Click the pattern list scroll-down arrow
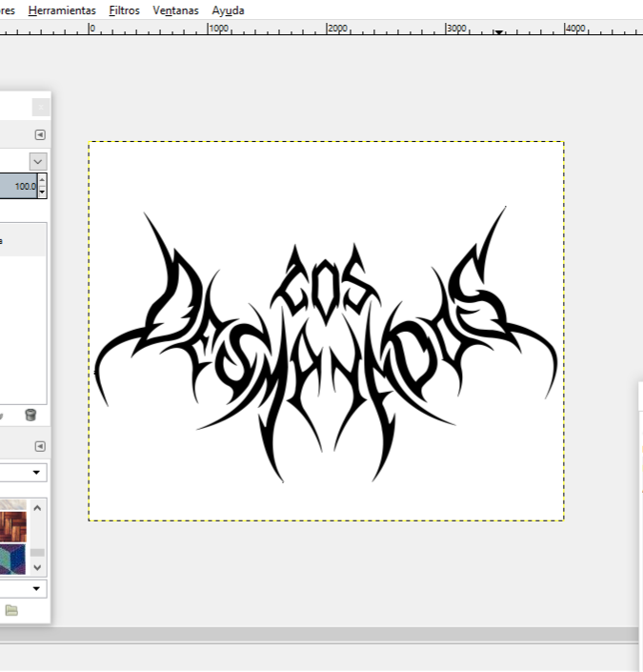 (x=37, y=567)
